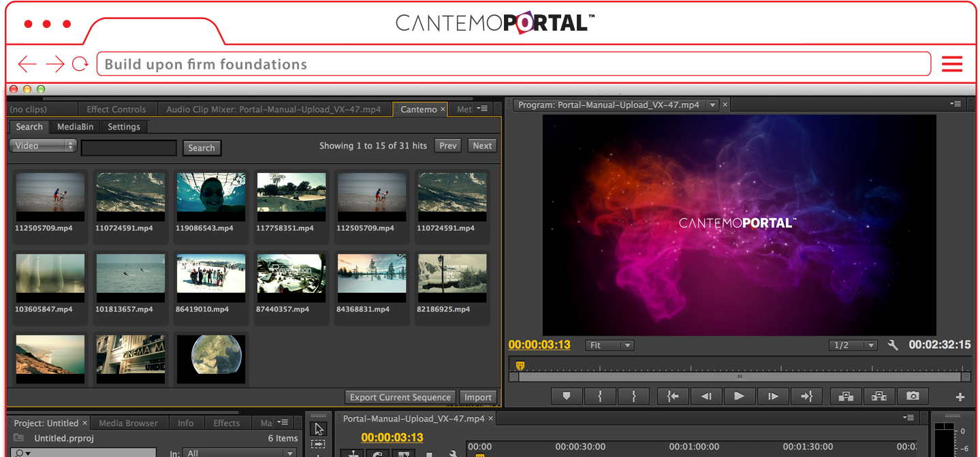Go to Out point
This screenshot has height=457, width=980.
806,396
